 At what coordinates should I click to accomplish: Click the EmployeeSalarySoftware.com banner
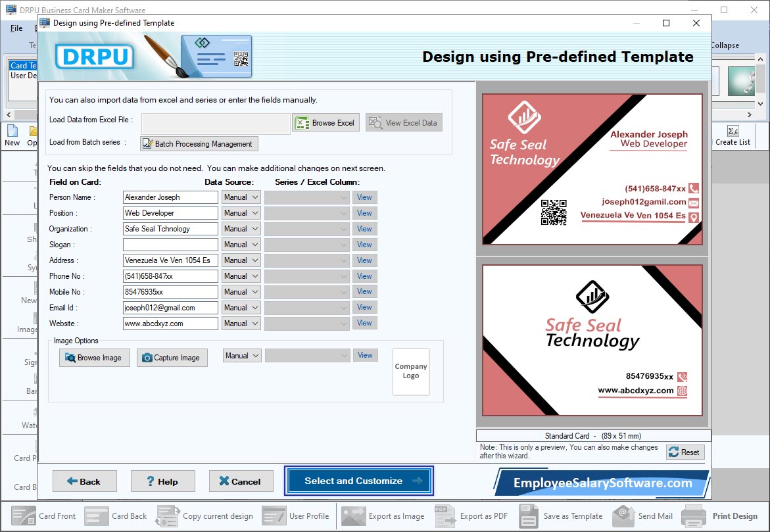[x=602, y=483]
